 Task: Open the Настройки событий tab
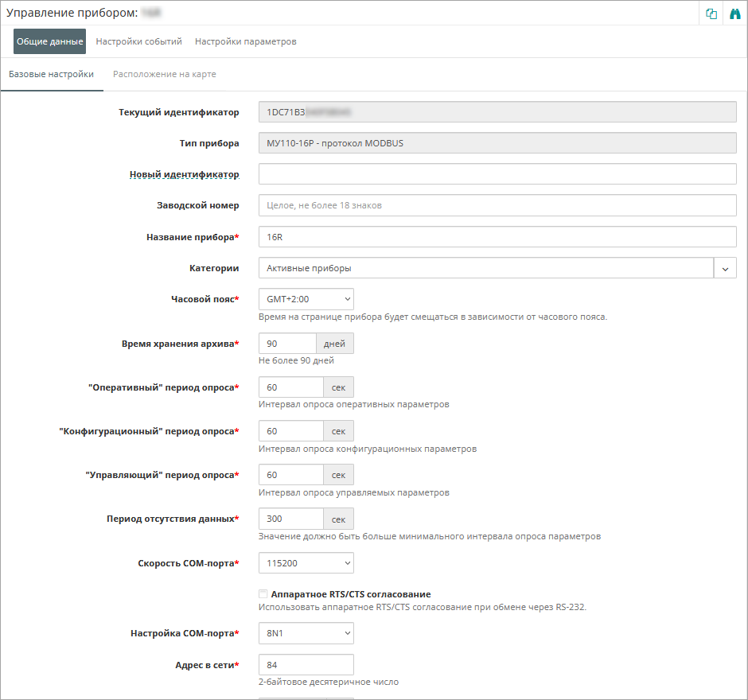[139, 41]
